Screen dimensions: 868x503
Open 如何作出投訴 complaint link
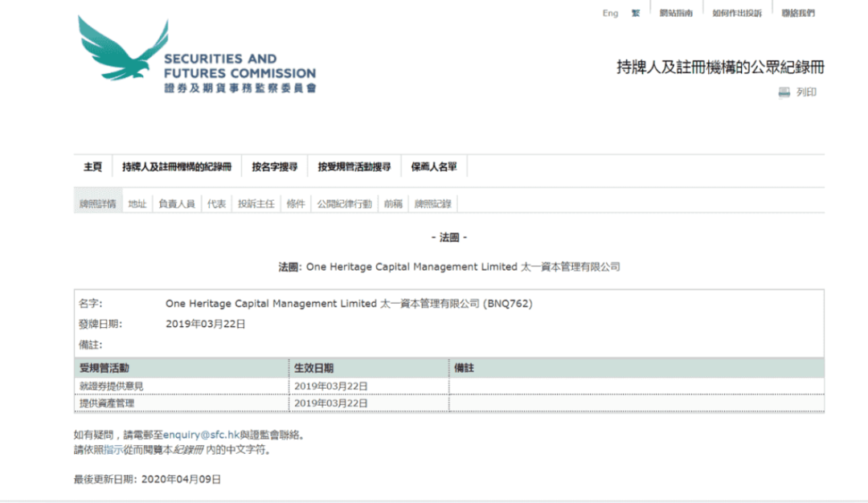pos(736,14)
